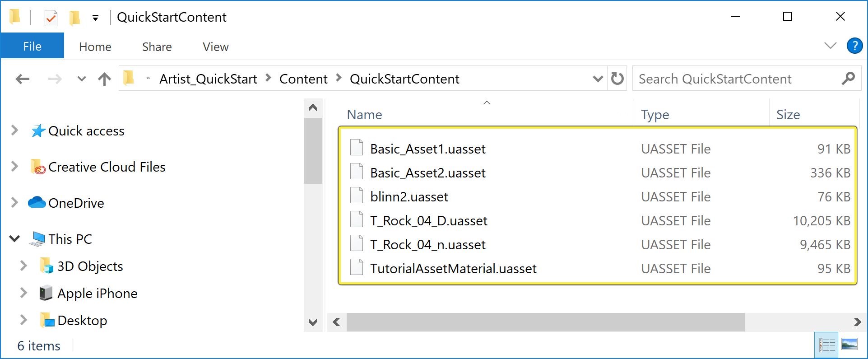This screenshot has height=359, width=868.
Task: Expand the ribbon with the chevron
Action: coord(830,46)
